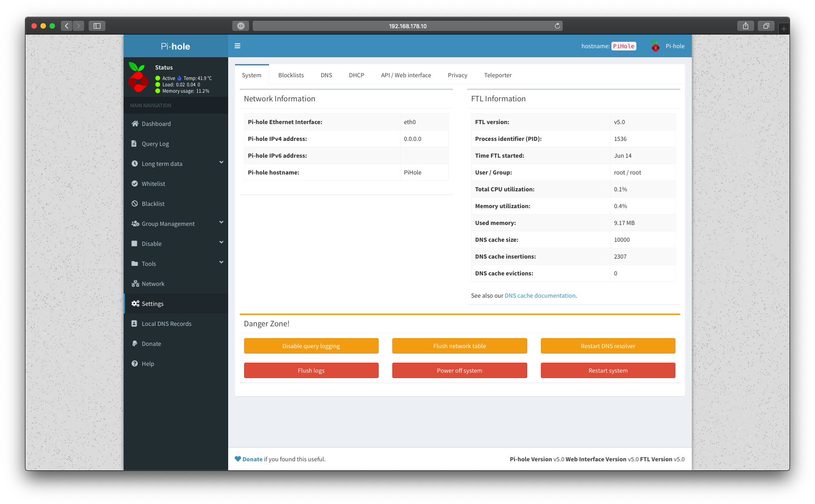Expand the Long term data submenu chevron
Screen dimensions: 815x504
pyautogui.click(x=221, y=162)
